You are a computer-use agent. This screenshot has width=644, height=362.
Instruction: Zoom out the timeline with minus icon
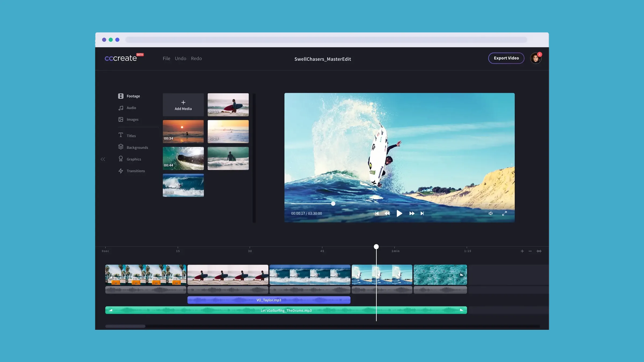click(x=530, y=251)
